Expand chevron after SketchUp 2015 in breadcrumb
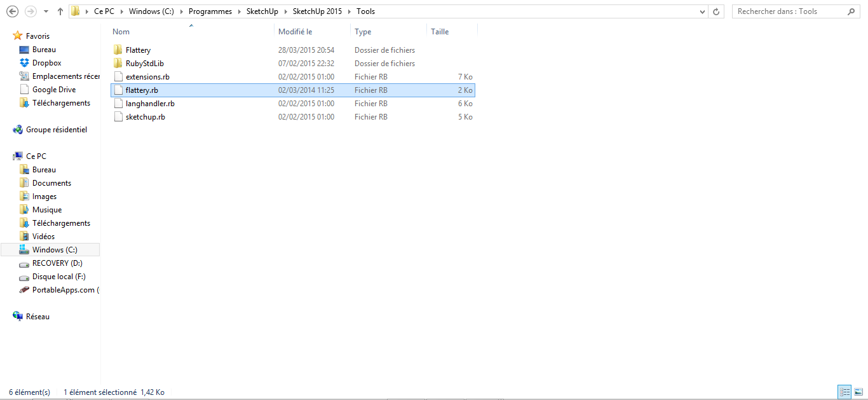868x400 pixels. (348, 11)
